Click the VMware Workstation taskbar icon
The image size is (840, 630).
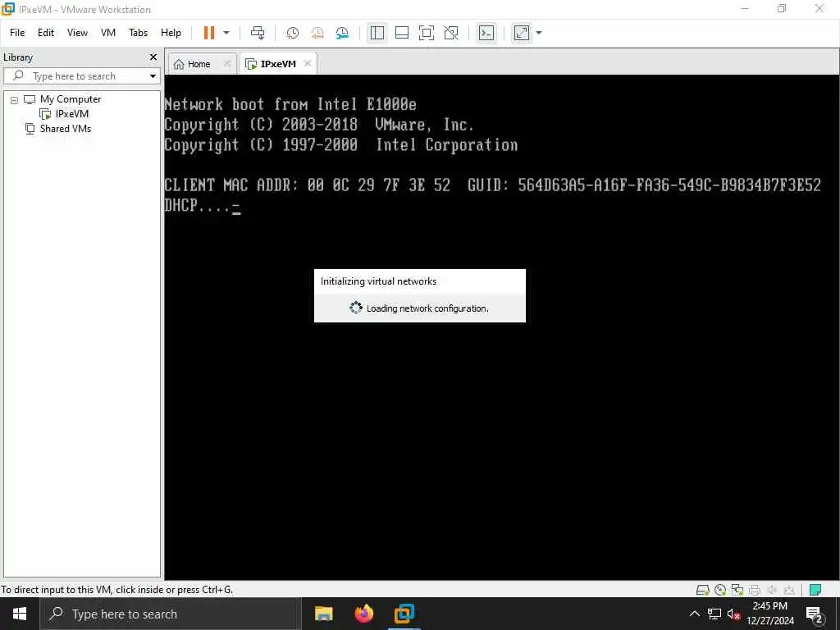click(404, 614)
